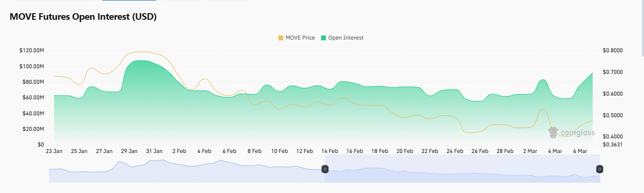The width and height of the screenshot is (644, 193).
Task: Click the price spike near 3 Mar
Action: coord(543,109)
